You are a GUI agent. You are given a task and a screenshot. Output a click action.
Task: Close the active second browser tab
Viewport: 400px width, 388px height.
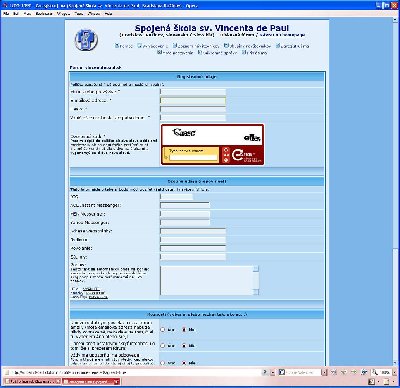click(x=116, y=381)
